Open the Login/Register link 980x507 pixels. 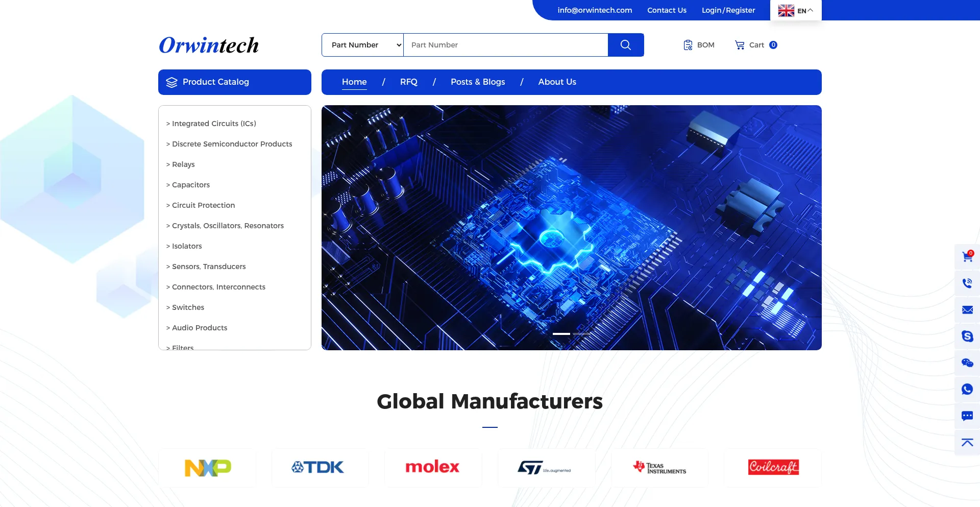728,10
